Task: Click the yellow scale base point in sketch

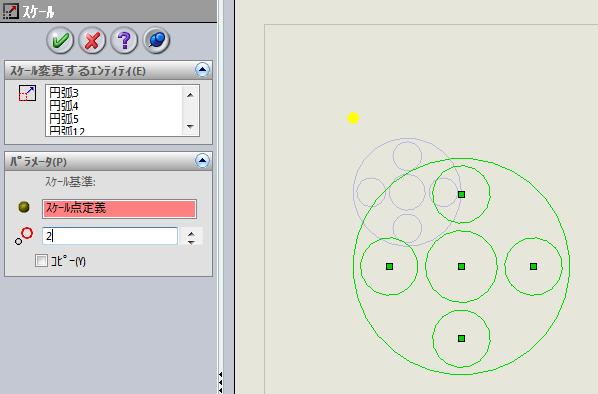Action: [353, 118]
